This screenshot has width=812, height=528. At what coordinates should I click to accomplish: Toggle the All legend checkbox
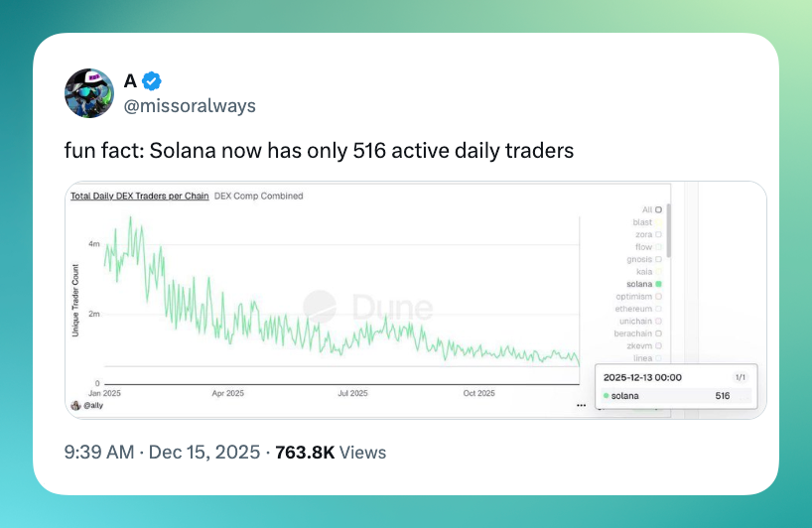click(x=658, y=210)
